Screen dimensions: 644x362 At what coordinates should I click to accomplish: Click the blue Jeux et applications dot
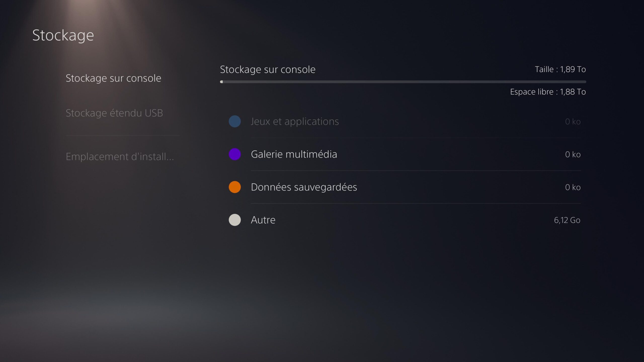[x=235, y=121]
